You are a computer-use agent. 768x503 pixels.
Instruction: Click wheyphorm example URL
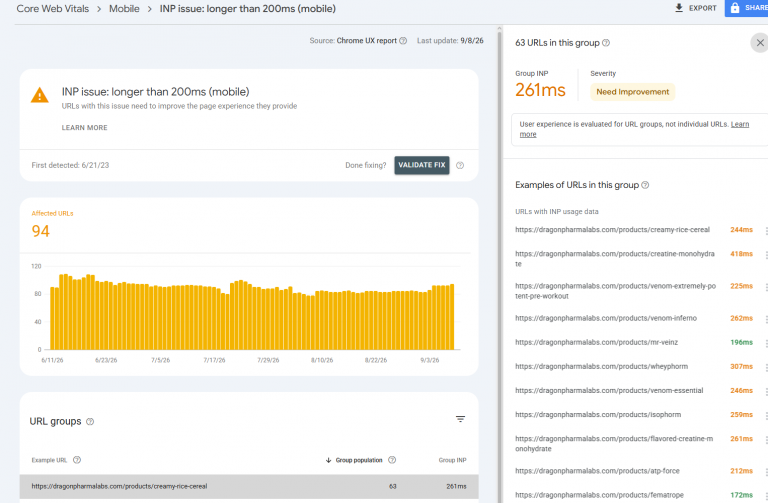pyautogui.click(x=601, y=366)
